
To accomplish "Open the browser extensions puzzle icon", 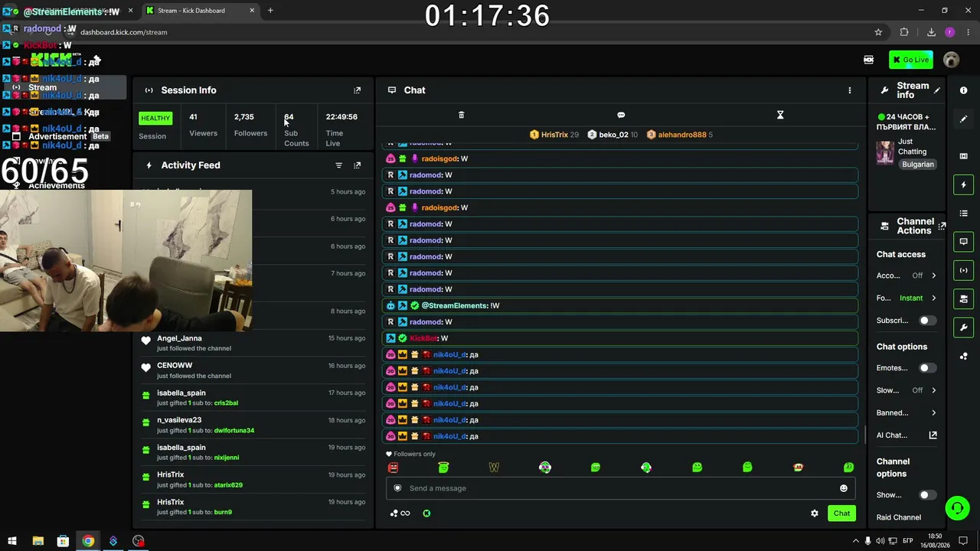I will pyautogui.click(x=904, y=32).
